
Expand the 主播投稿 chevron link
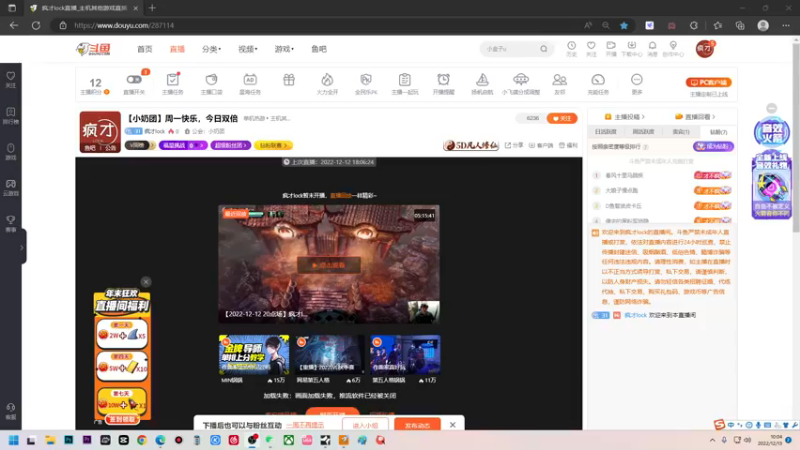(624, 117)
